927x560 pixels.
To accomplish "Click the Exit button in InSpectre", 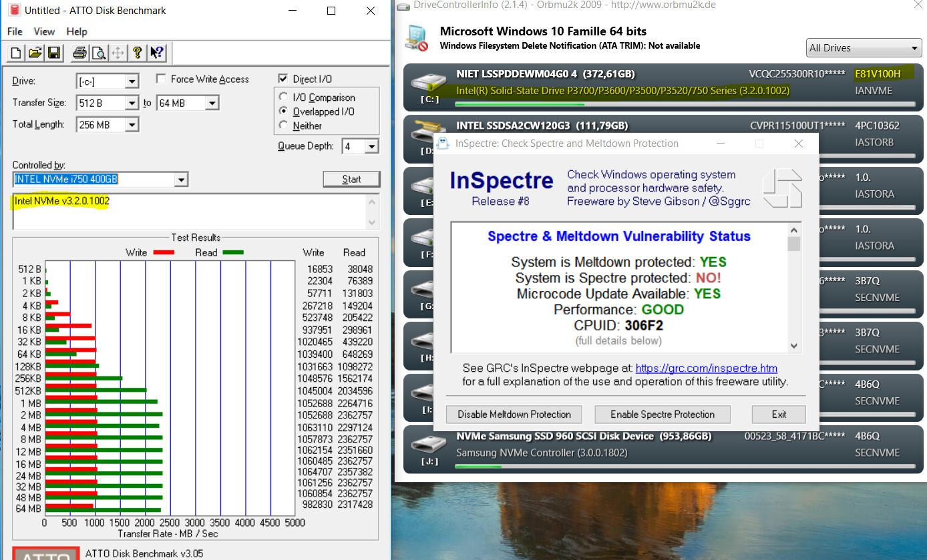I will tap(779, 414).
